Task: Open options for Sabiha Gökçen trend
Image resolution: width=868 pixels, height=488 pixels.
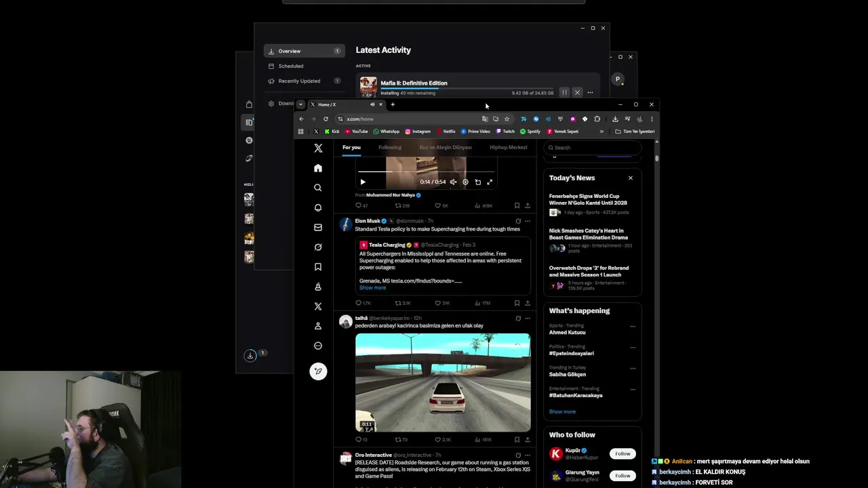Action: [x=633, y=368]
